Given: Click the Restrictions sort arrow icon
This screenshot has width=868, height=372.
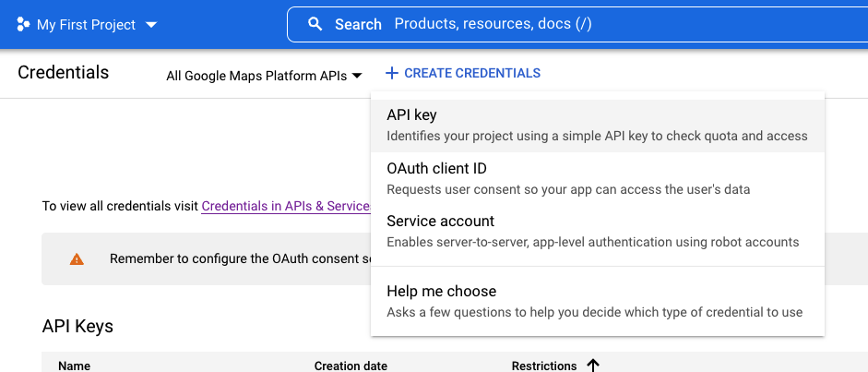Looking at the screenshot, I should (x=592, y=366).
